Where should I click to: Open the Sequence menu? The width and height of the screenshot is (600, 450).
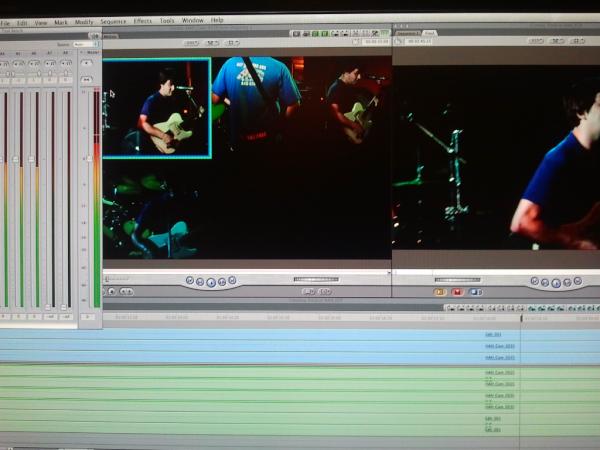coord(113,21)
